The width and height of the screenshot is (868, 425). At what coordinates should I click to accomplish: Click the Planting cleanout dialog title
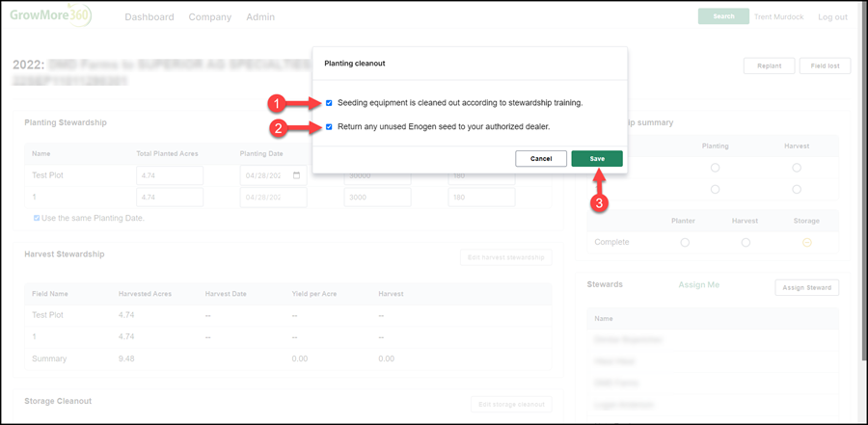355,64
